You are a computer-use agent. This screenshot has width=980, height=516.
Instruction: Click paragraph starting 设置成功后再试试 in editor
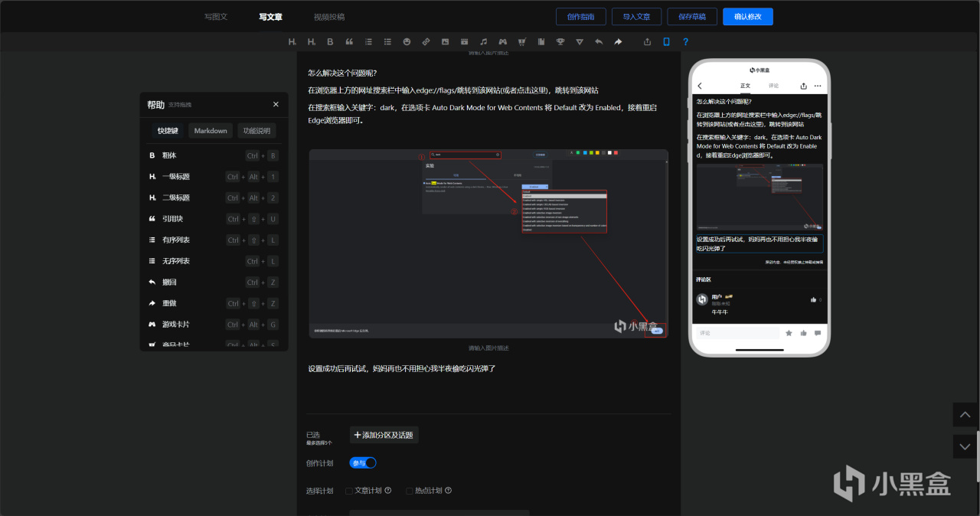[402, 368]
